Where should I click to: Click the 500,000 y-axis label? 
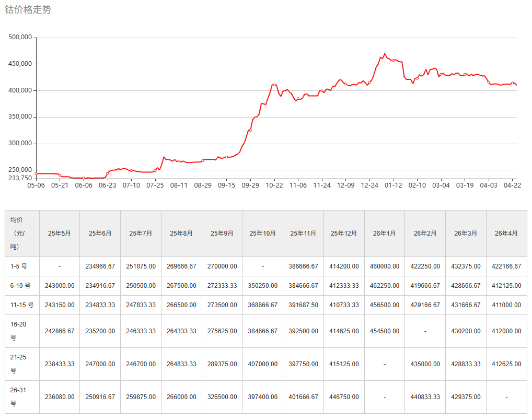(21, 38)
